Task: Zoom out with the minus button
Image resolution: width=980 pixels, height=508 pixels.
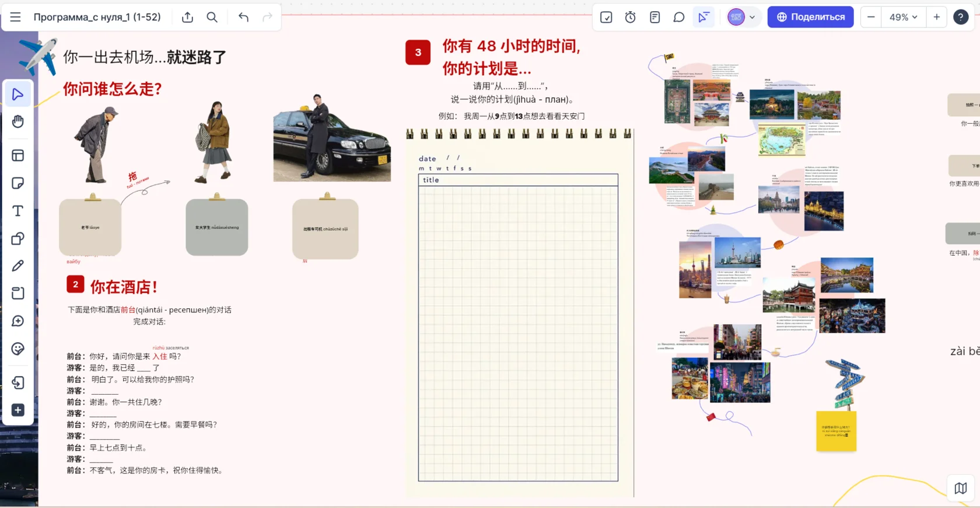Action: [x=871, y=17]
